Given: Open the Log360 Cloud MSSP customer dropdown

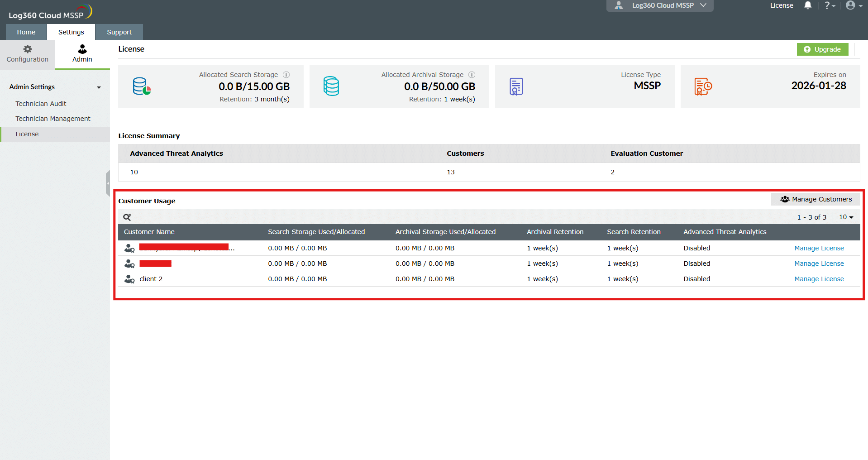Looking at the screenshot, I should [x=660, y=5].
